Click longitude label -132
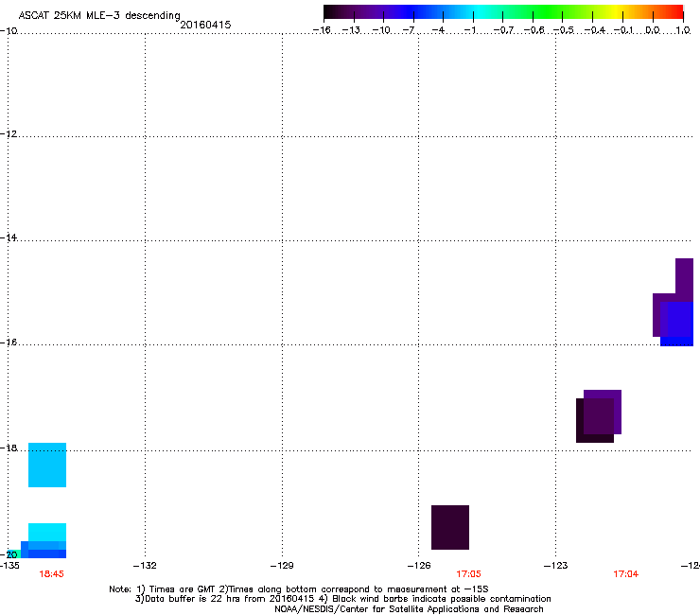This screenshot has height=615, width=700. point(145,566)
